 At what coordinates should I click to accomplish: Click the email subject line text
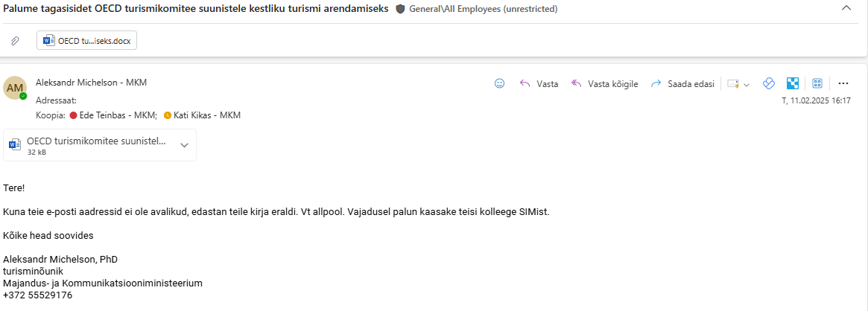coord(196,9)
